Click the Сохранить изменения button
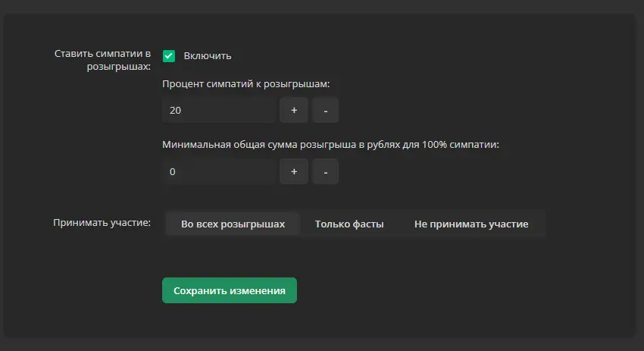The width and height of the screenshot is (644, 351). tap(230, 290)
